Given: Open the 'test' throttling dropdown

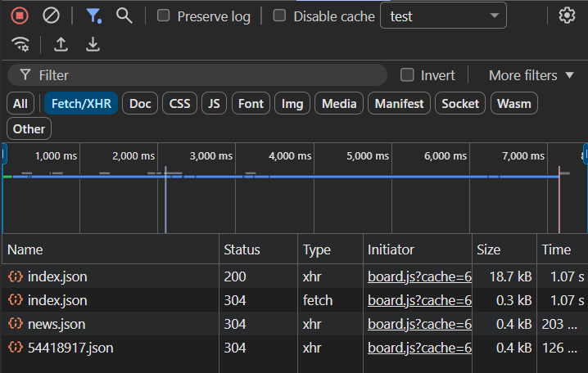Looking at the screenshot, I should click(x=443, y=16).
